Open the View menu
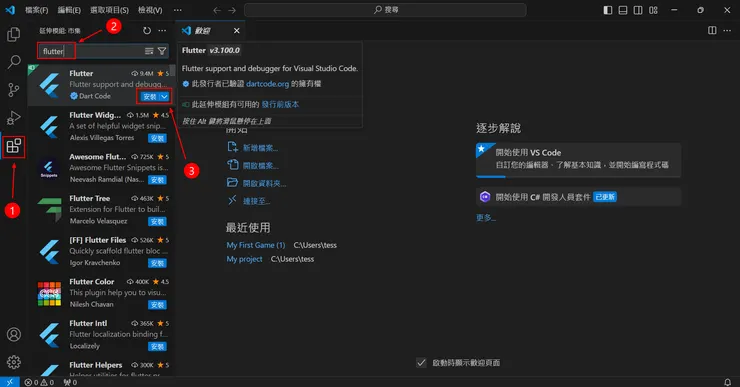This screenshot has width=740, height=387. (x=150, y=10)
